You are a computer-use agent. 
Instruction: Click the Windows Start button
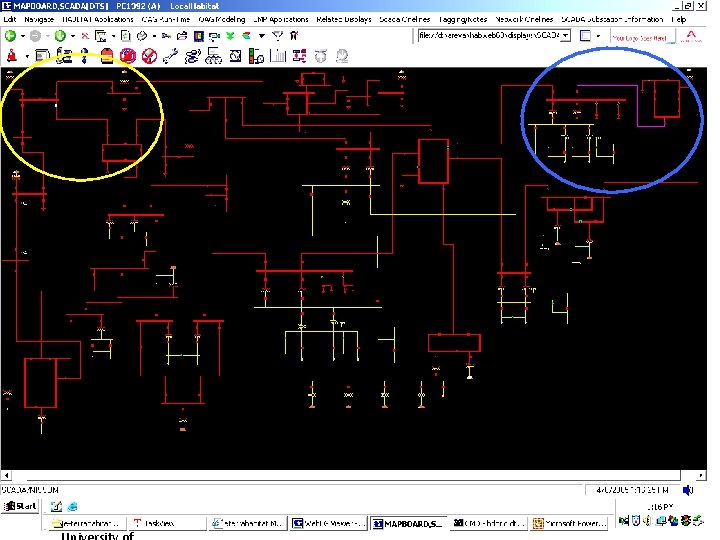coord(20,506)
